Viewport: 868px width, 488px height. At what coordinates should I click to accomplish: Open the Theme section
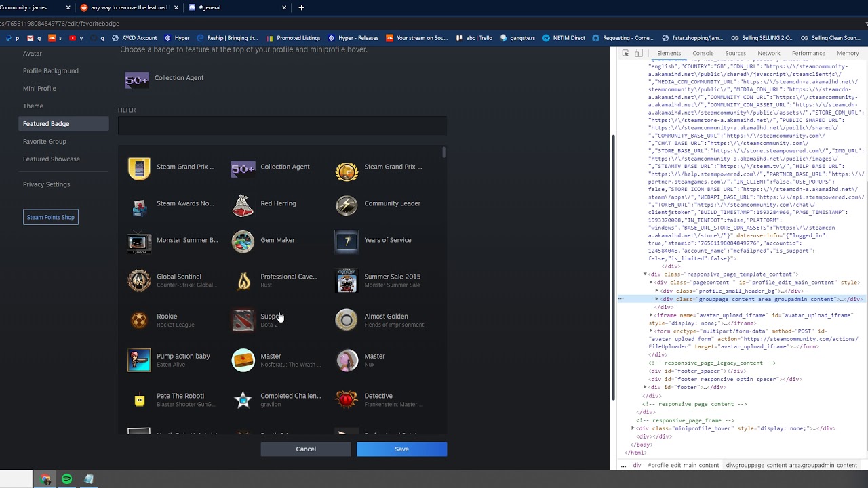click(33, 106)
